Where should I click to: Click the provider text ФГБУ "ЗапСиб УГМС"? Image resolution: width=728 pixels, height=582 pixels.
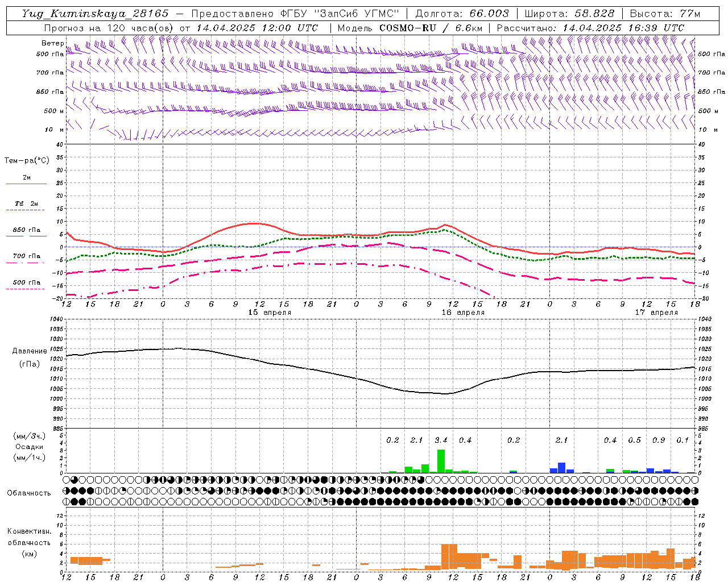point(340,14)
